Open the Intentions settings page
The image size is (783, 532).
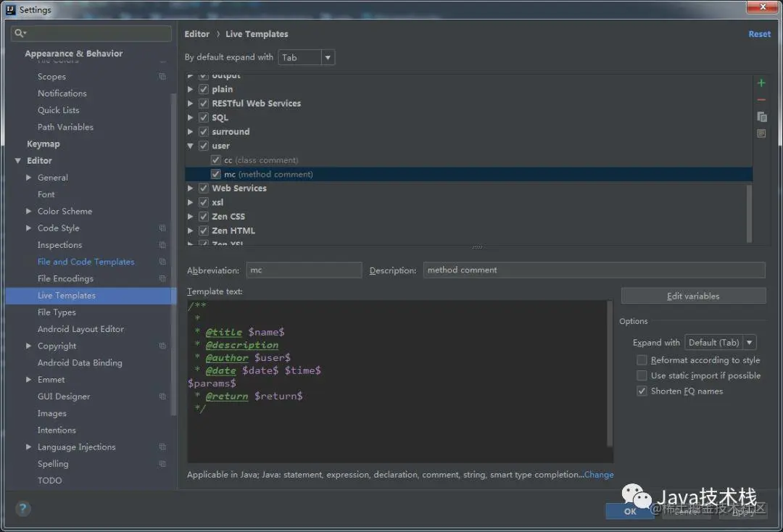click(57, 430)
